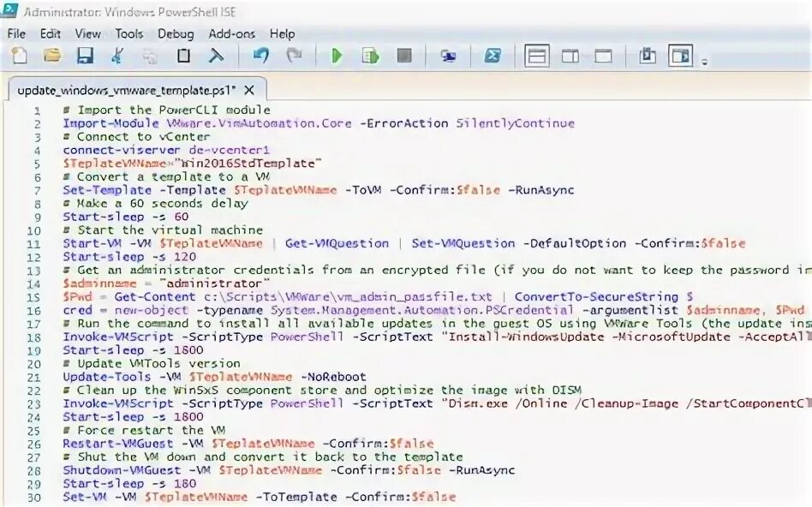The height and width of the screenshot is (507, 812).
Task: Click 'Shutdown-VMGuest' command on line 28
Action: (x=122, y=470)
